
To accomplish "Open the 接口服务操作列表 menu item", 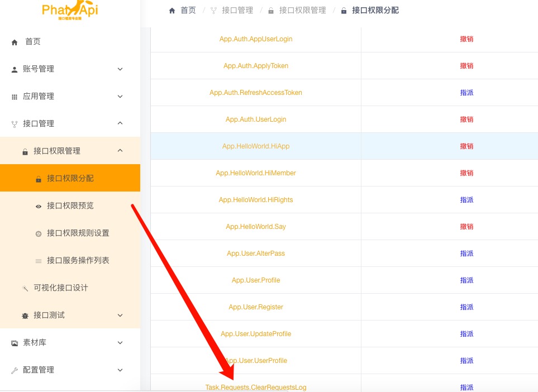I will coord(78,261).
